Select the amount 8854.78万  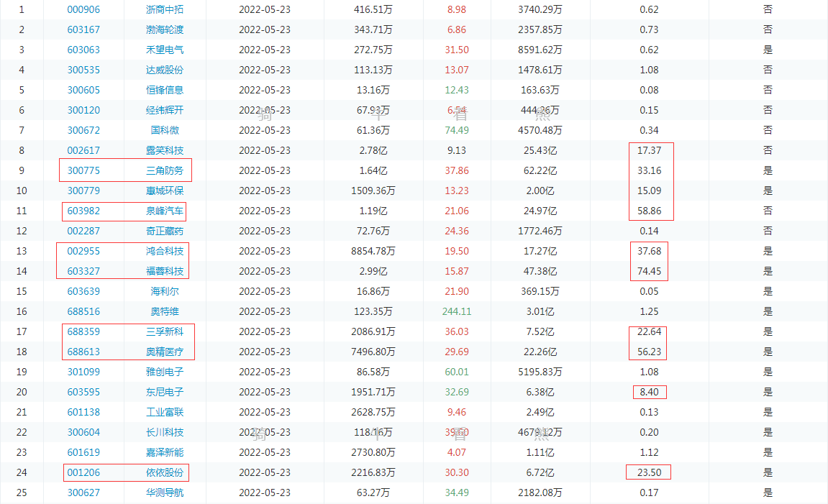tap(373, 251)
